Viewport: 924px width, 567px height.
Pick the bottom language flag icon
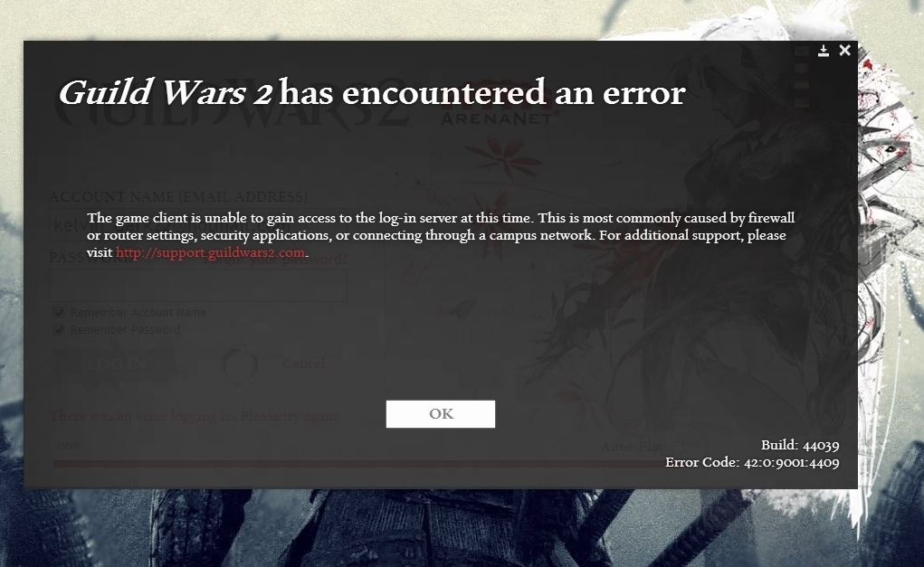tap(802, 102)
